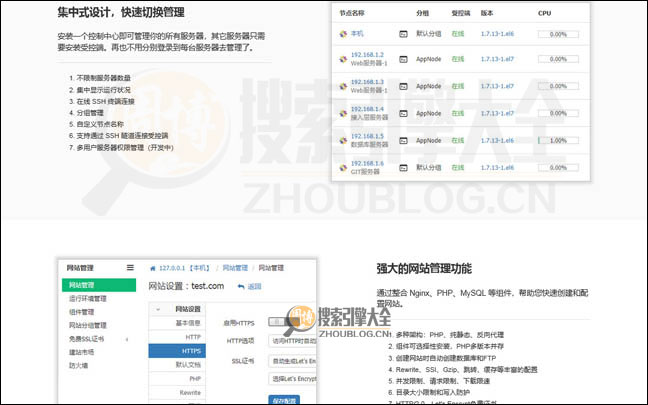Click the node icon beside 192.168.1.5
648x405 pixels.
click(x=343, y=141)
